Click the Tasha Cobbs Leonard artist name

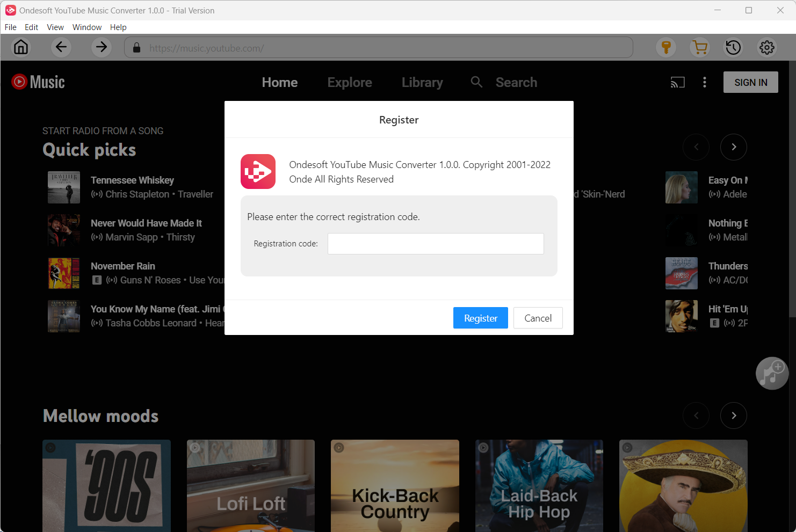[151, 323]
